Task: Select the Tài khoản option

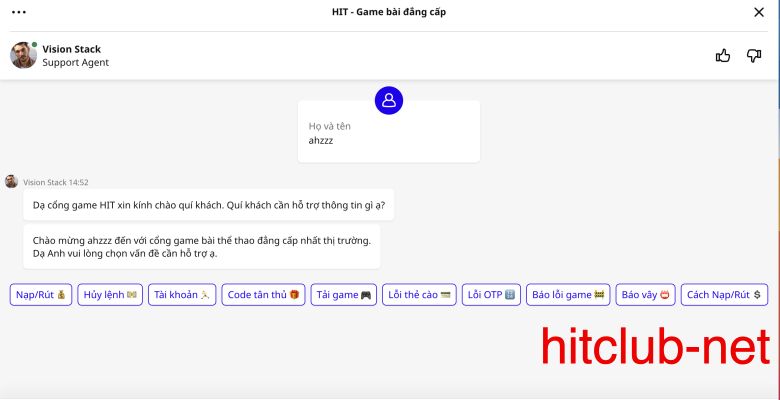Action: (182, 295)
